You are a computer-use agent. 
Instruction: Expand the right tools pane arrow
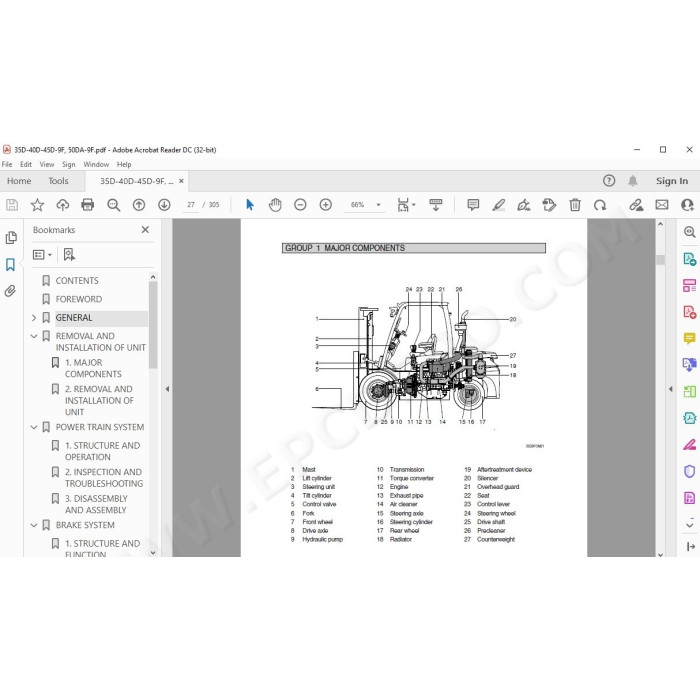point(671,389)
